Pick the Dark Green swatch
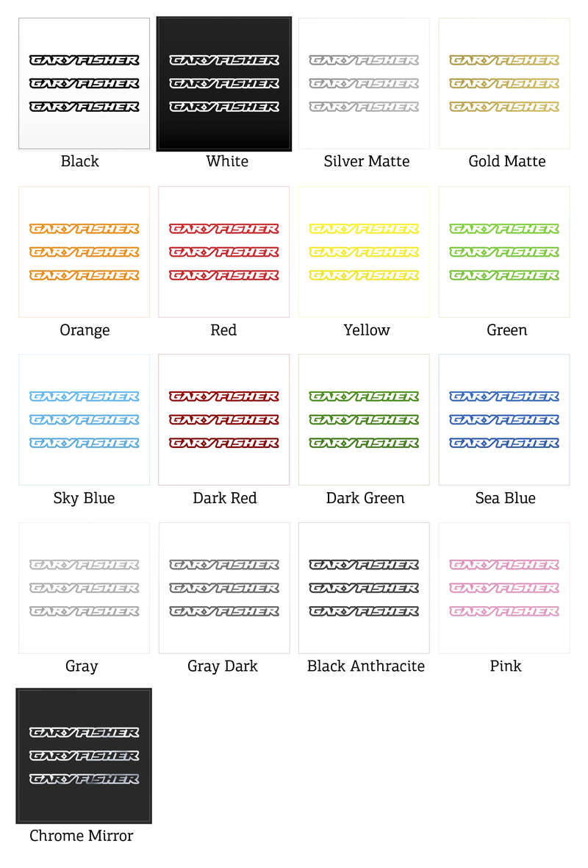 pos(364,419)
